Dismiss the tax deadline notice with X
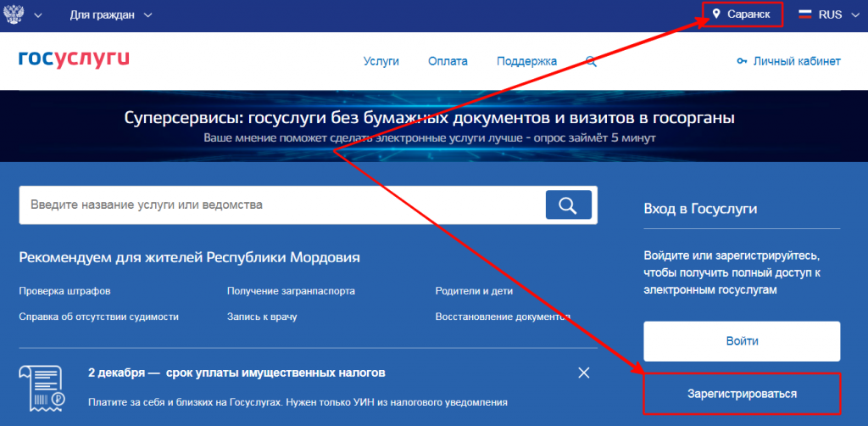The width and height of the screenshot is (868, 426). click(583, 373)
